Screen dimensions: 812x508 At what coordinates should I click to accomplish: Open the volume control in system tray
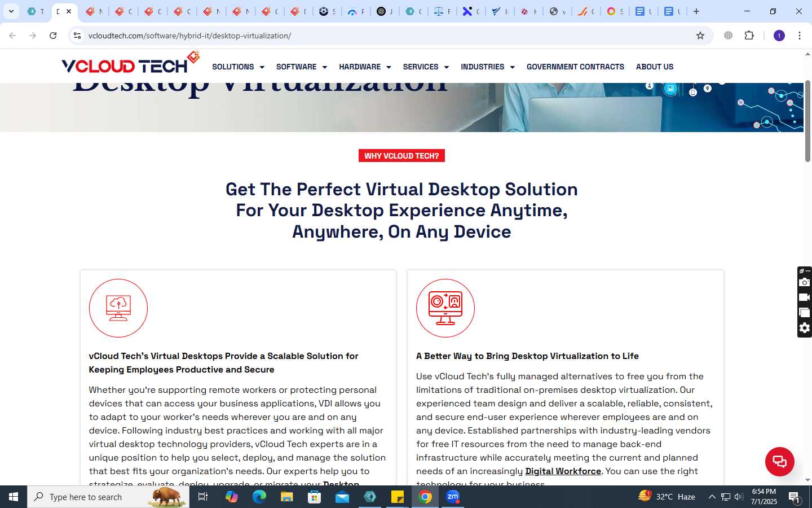click(739, 497)
